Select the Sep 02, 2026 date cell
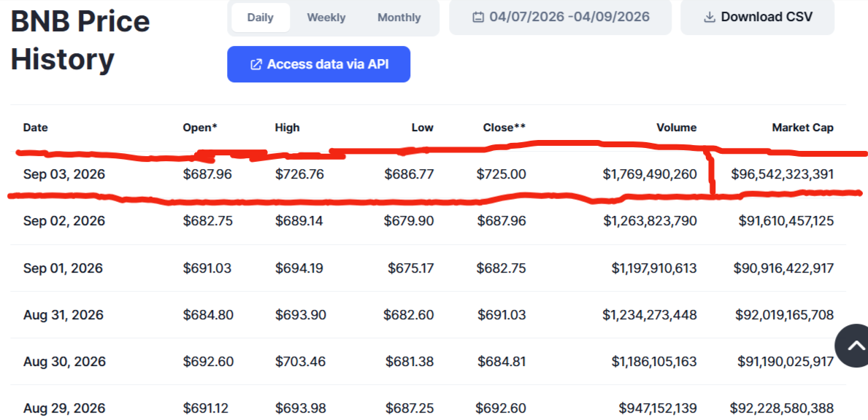868x420 pixels. 64,221
